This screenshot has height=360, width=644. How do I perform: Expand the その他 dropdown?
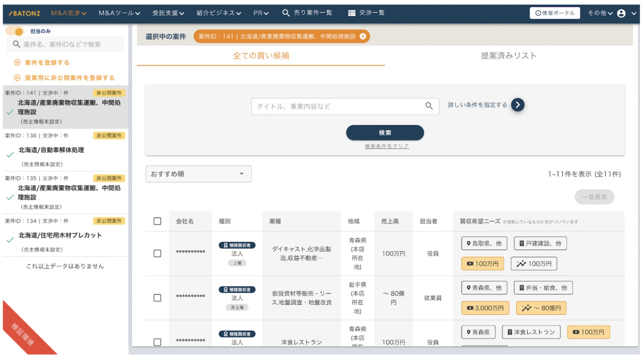599,13
